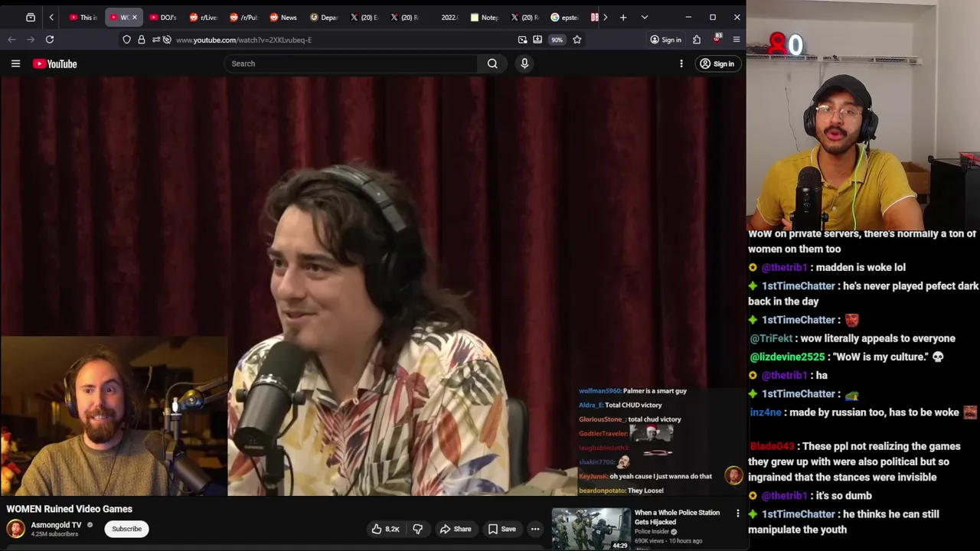980x551 pixels.
Task: Click the address bar URL
Action: [243, 40]
